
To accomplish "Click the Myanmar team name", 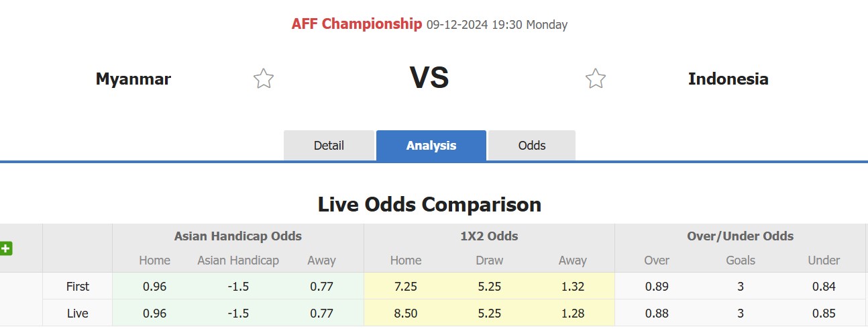I will pyautogui.click(x=133, y=79).
